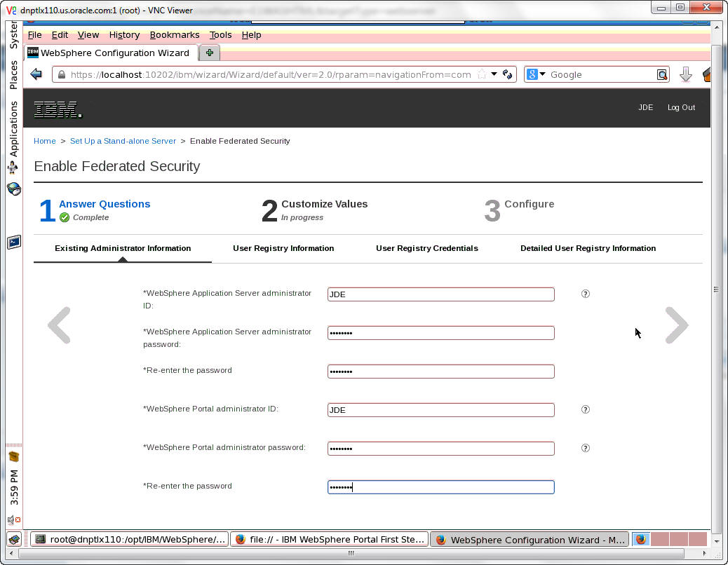Open the URL history dropdown arrow
The image size is (728, 565).
pos(494,74)
